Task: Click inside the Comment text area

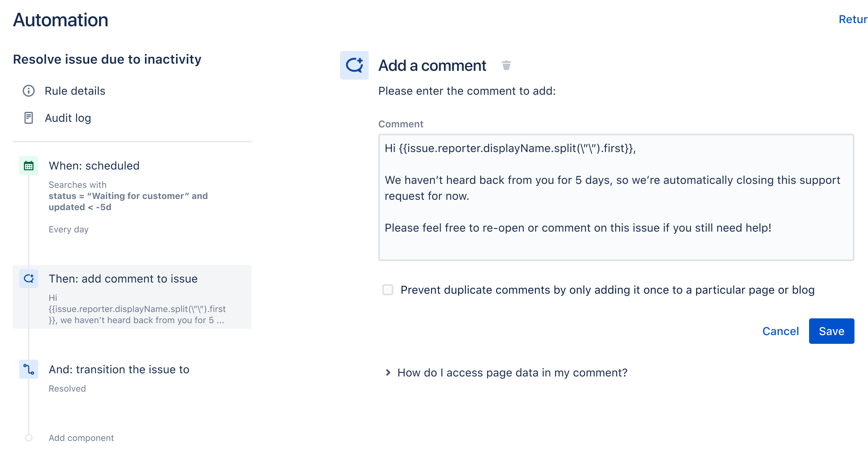Action: pyautogui.click(x=616, y=197)
